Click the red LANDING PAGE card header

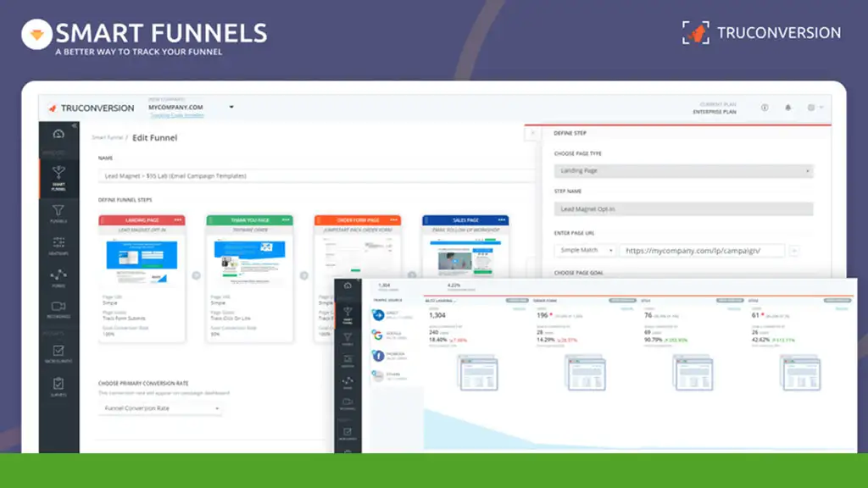pos(142,220)
